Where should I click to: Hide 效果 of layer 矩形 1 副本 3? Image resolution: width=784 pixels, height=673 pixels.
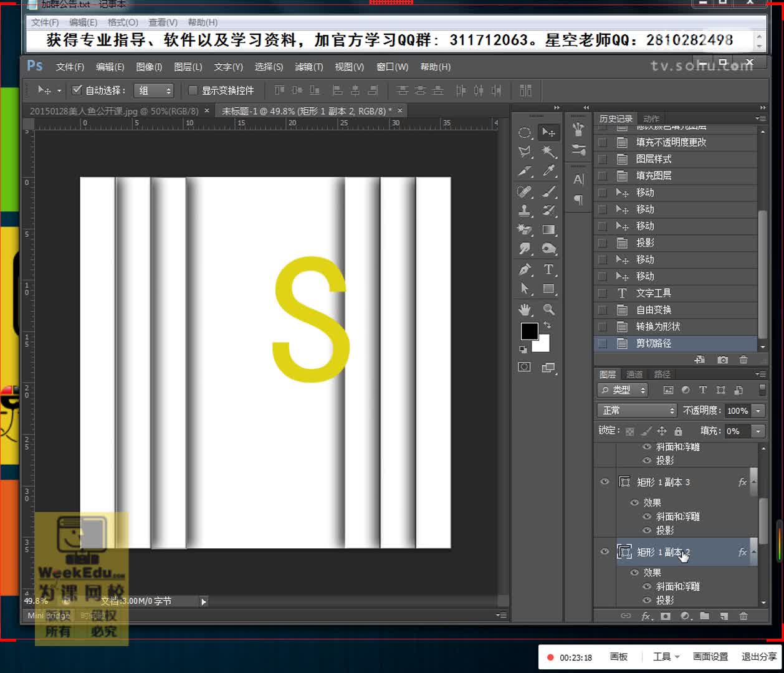[x=634, y=502]
